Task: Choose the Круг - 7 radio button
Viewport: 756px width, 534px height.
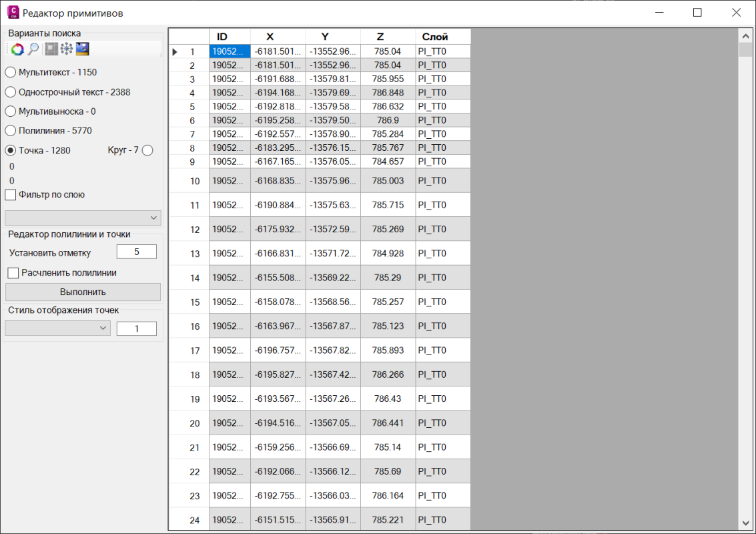Action: click(x=147, y=150)
